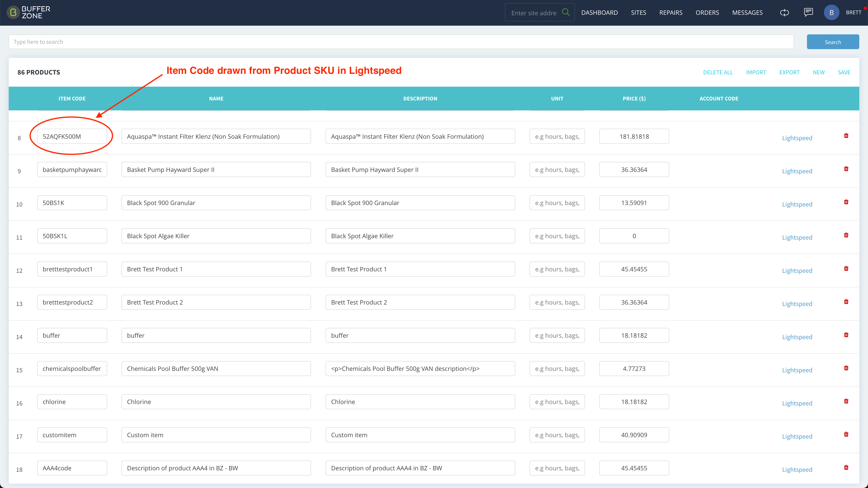
Task: Click the Lightspeed link in the 52AQFK500M row
Action: pyautogui.click(x=797, y=138)
